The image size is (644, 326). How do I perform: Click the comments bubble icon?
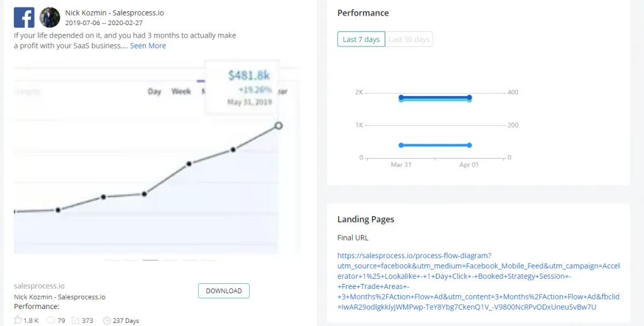[51, 320]
